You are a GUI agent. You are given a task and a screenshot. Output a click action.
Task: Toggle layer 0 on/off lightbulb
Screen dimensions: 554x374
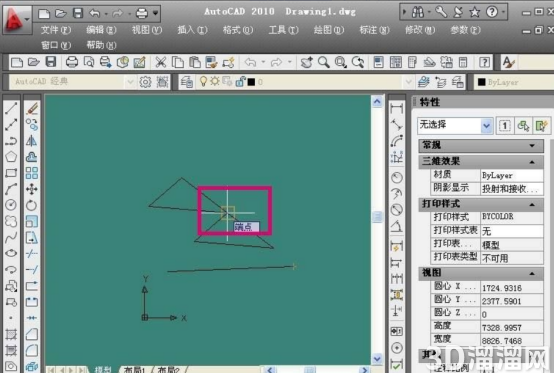(203, 82)
